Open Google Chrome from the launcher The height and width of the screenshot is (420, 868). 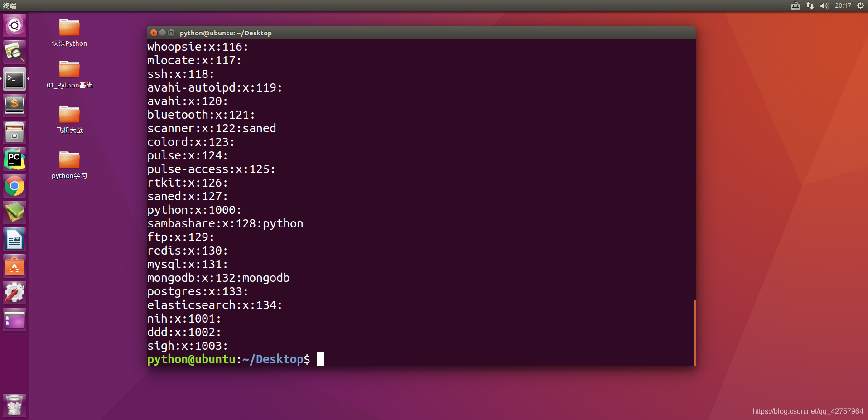(14, 186)
